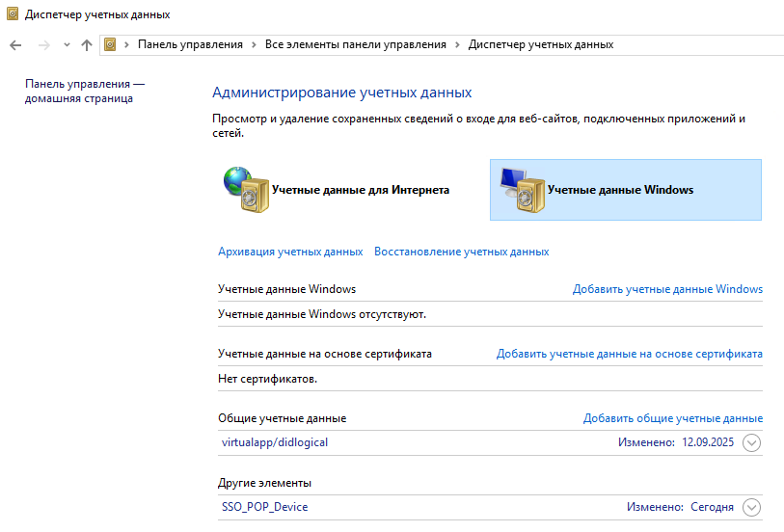
Task: Open Панель управления домашняя страница link
Action: 84,91
